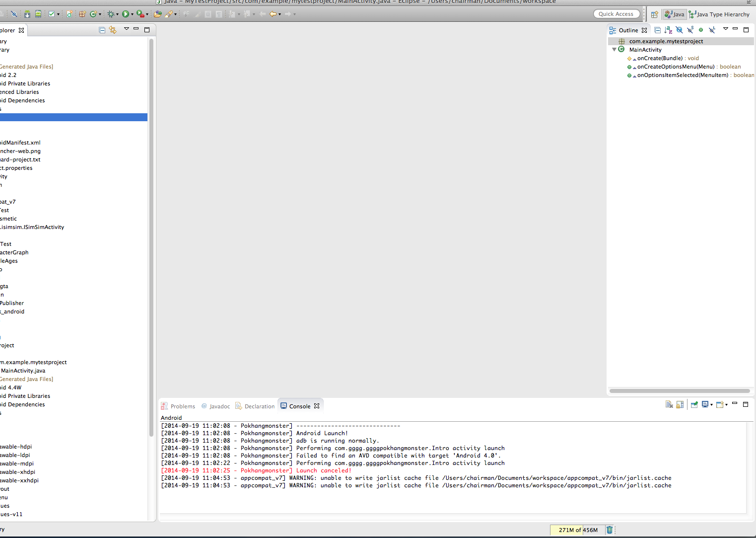
Task: Toggle skip all breakpoints icon
Action: 14,14
